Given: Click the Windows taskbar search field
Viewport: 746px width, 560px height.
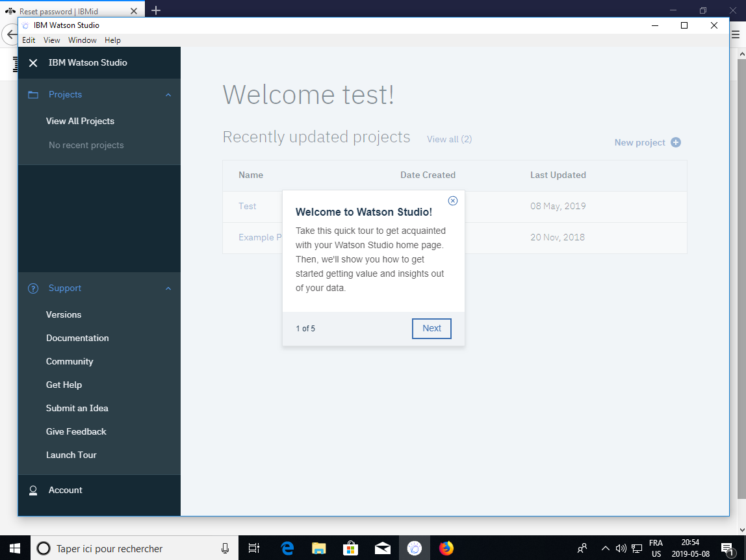Looking at the screenshot, I should (x=130, y=548).
